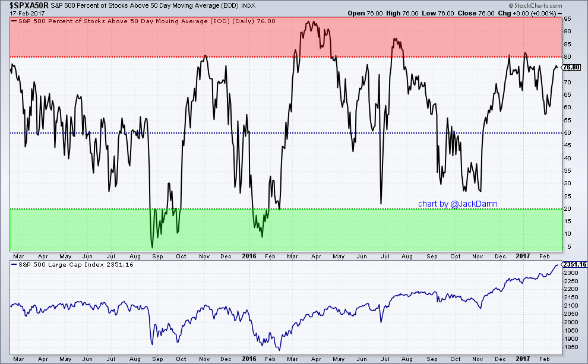Select the Close 76.00 value in header
Image resolution: width=588 pixels, height=364 pixels.
476,13
